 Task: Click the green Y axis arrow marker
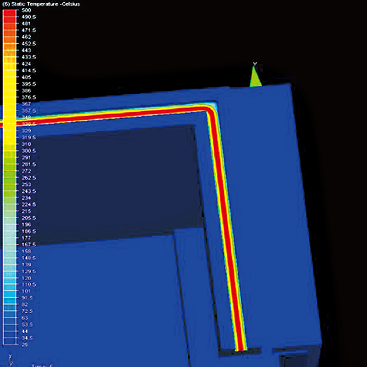click(255, 76)
